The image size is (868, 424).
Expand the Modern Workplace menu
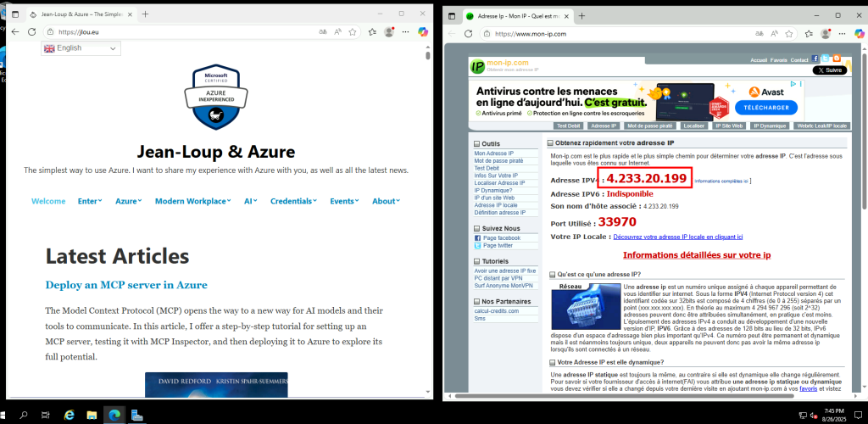point(192,201)
